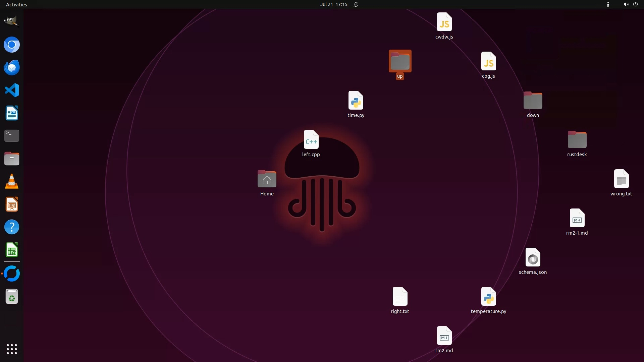Expand the system power menu

pos(635,4)
